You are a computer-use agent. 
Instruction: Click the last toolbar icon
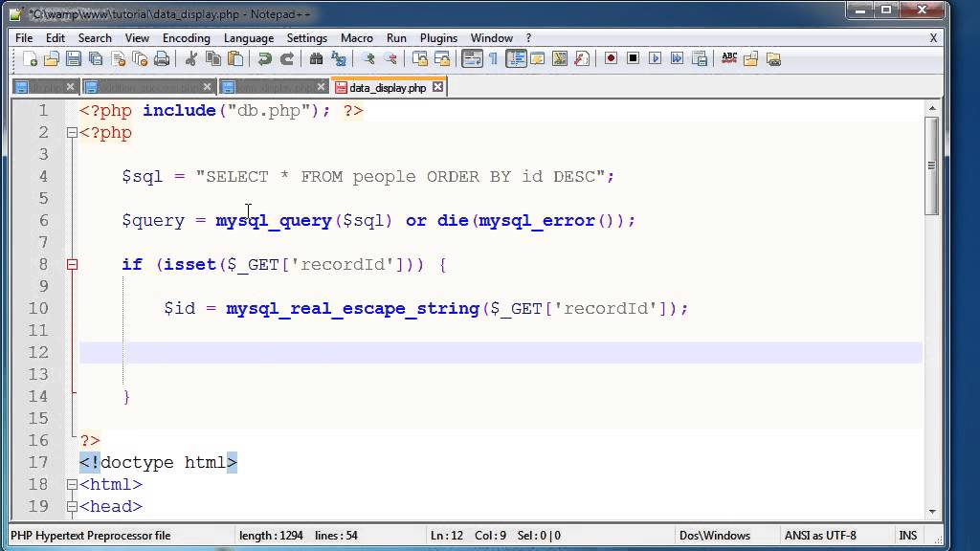tap(773, 58)
